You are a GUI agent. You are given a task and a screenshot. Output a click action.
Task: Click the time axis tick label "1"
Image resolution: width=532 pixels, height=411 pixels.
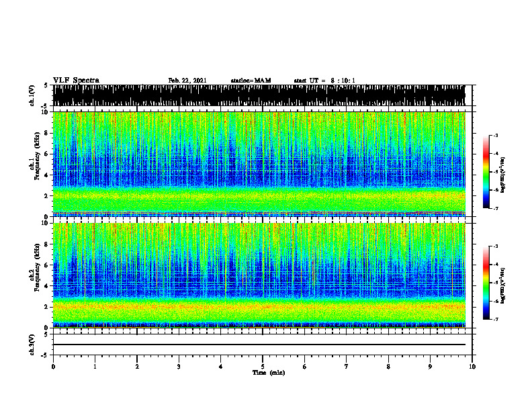coord(95,367)
